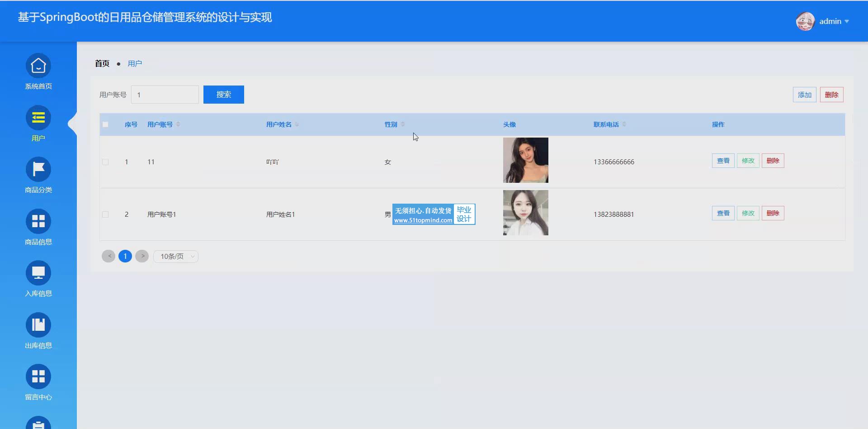Toggle the select-all header checkbox

click(105, 124)
